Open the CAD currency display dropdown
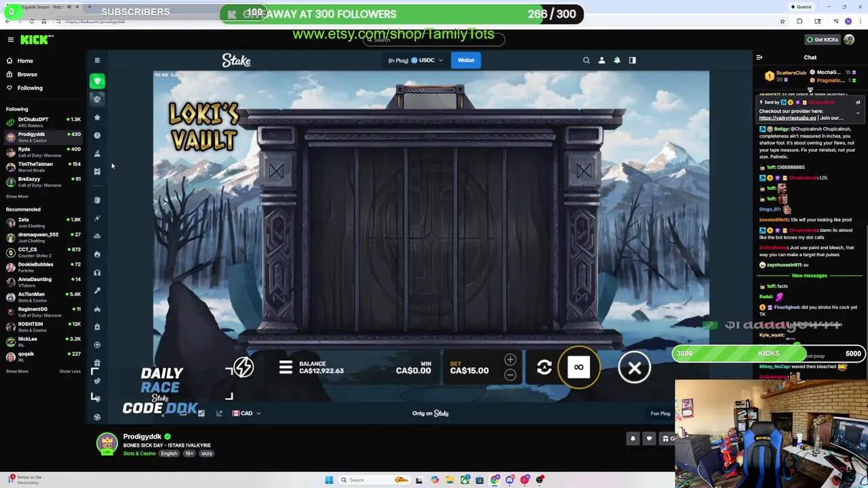 point(247,413)
